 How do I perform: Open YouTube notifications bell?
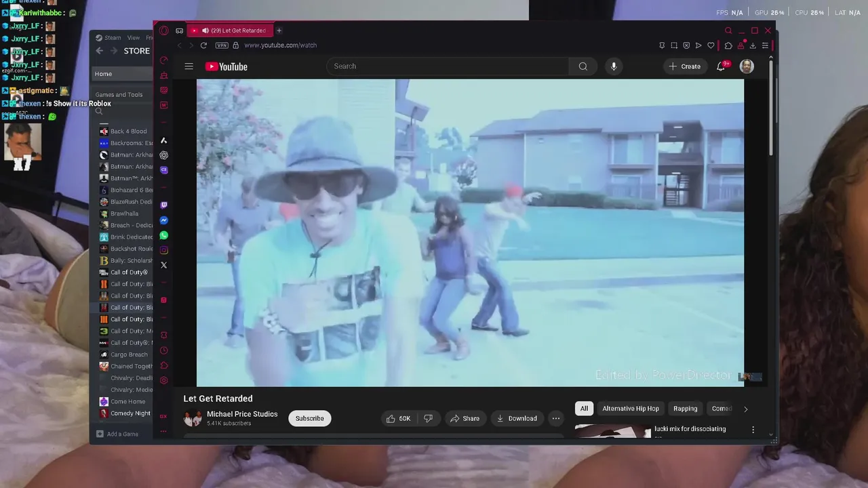point(722,66)
